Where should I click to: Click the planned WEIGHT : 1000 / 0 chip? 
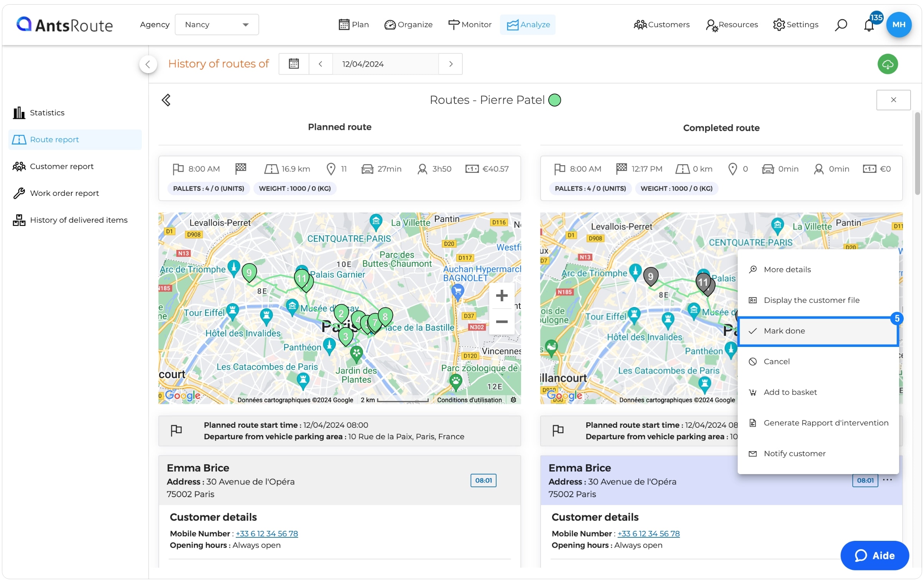[295, 189]
